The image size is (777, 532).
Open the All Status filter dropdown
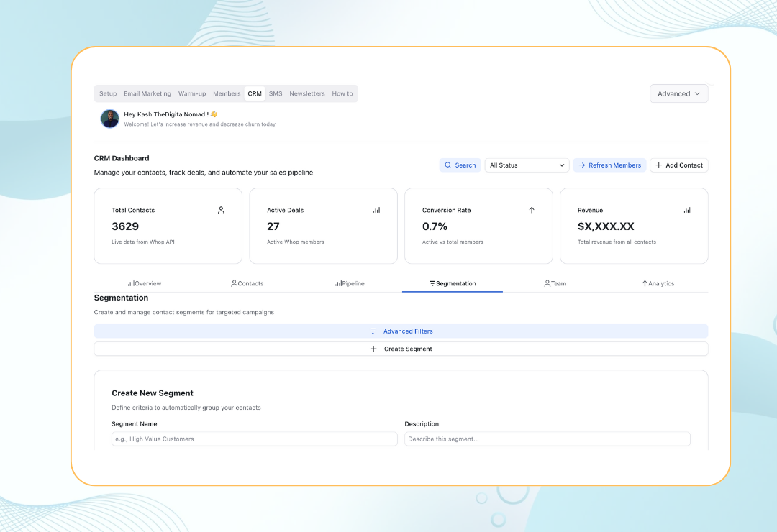(527, 165)
